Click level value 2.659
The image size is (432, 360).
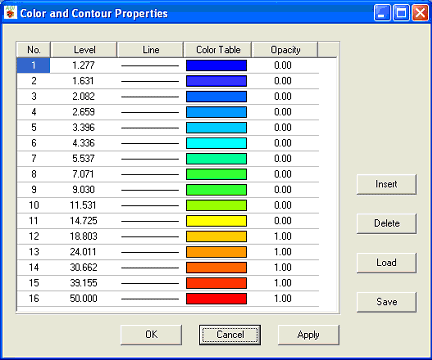click(83, 112)
